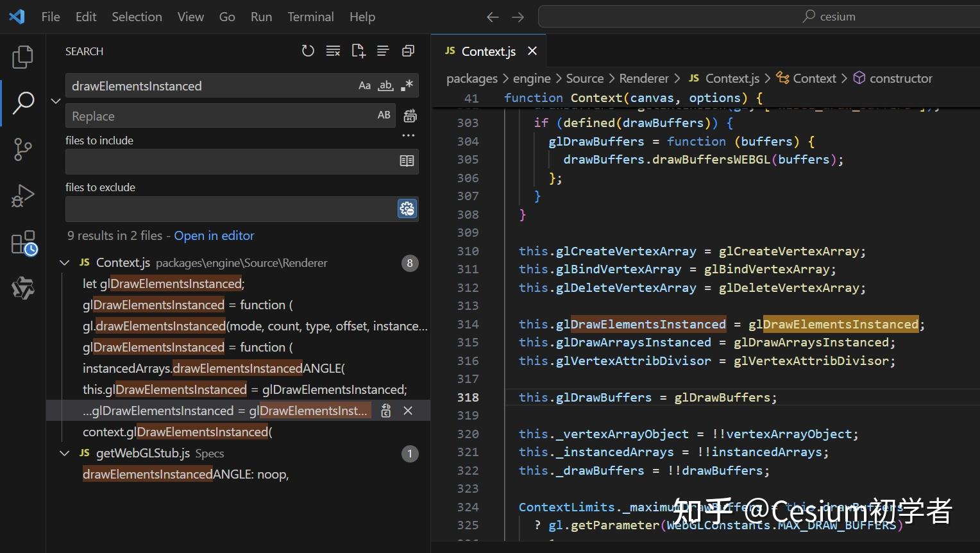Open the Source Control view
Image resolution: width=980 pixels, height=553 pixels.
coord(22,149)
